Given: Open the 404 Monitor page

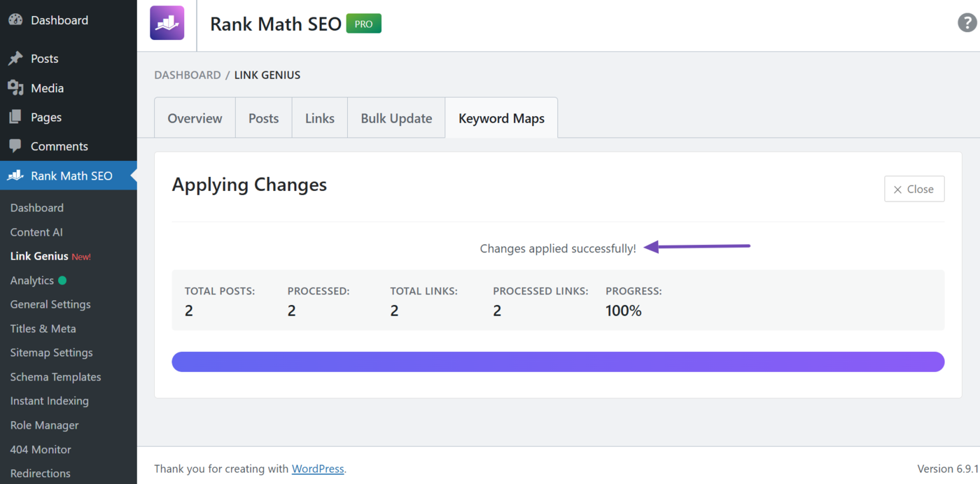Looking at the screenshot, I should tap(41, 450).
